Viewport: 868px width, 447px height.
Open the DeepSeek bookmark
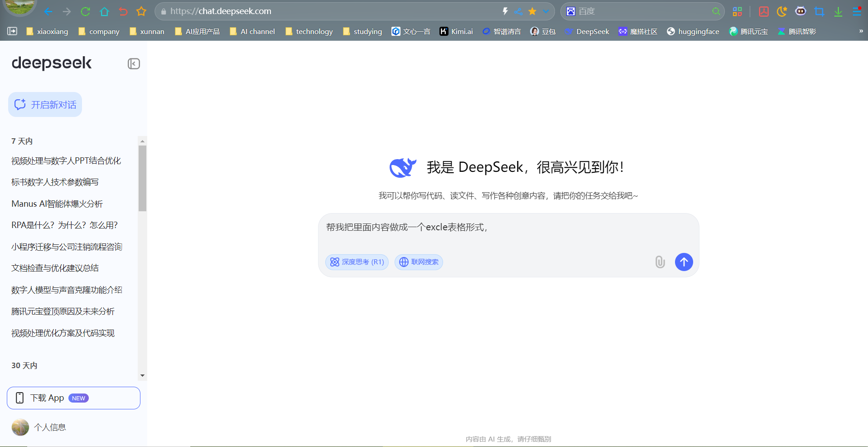click(587, 31)
